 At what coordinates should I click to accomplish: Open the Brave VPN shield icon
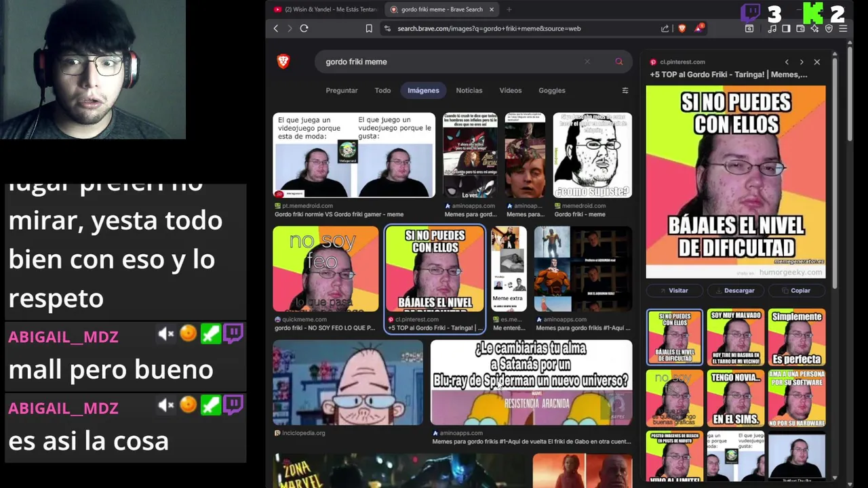coord(829,28)
